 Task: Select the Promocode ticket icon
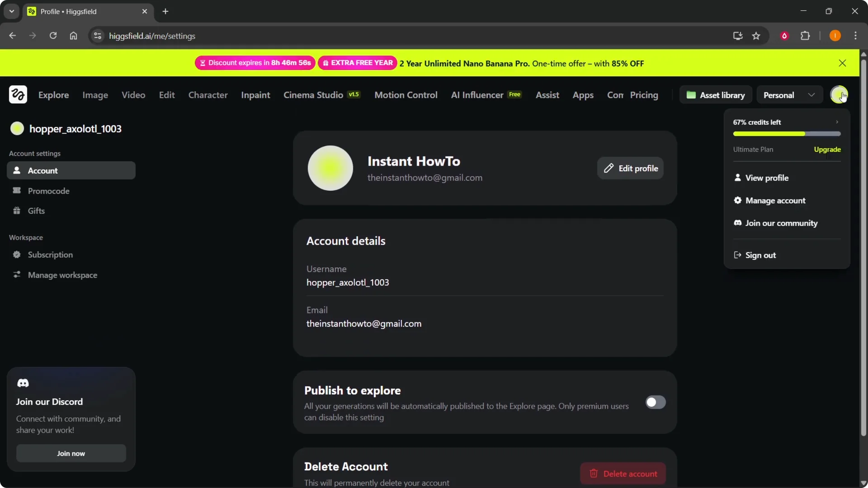click(17, 191)
